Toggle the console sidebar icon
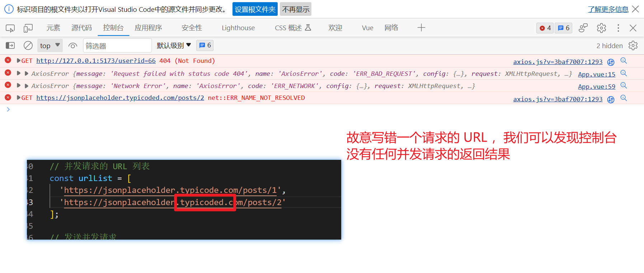The image size is (644, 273). (10, 46)
